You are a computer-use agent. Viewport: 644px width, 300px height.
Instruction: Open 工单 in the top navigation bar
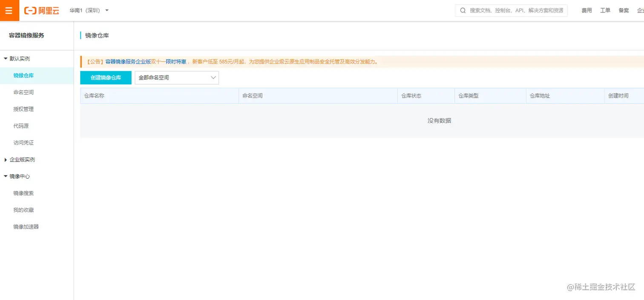tap(605, 10)
